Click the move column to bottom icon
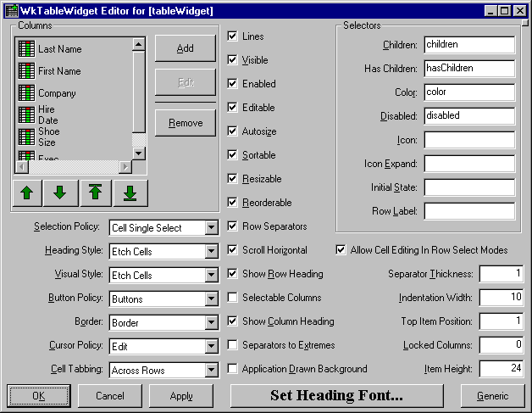The image size is (532, 413). [x=130, y=193]
